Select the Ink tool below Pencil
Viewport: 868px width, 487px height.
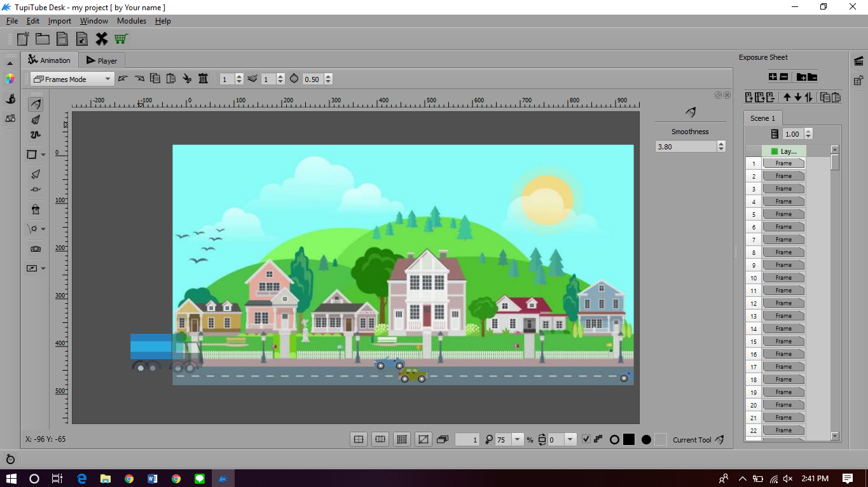point(36,120)
